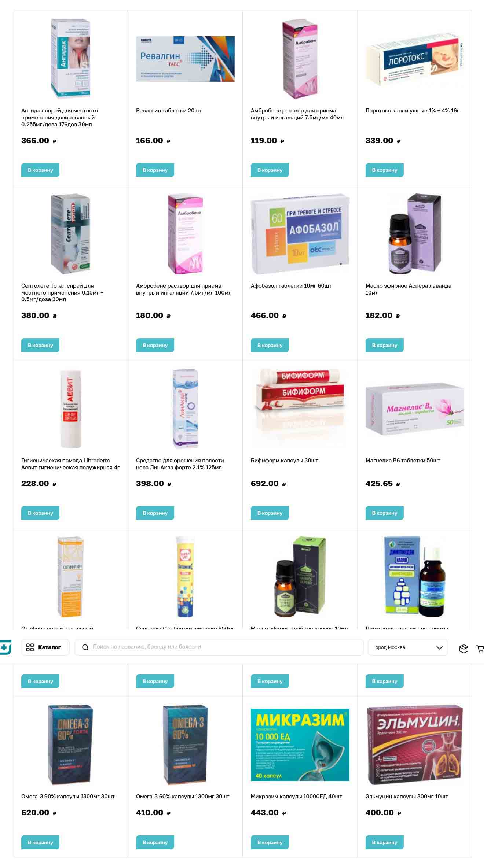Click the search field for products

click(219, 647)
